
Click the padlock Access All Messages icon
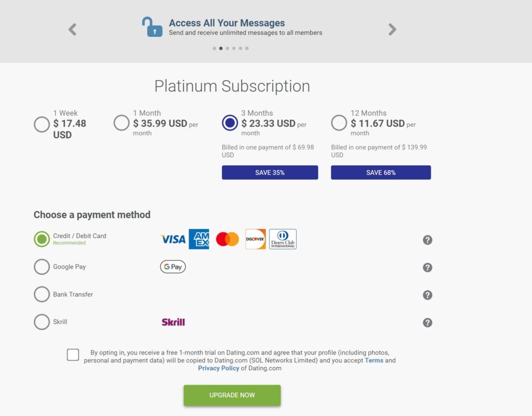(x=152, y=27)
